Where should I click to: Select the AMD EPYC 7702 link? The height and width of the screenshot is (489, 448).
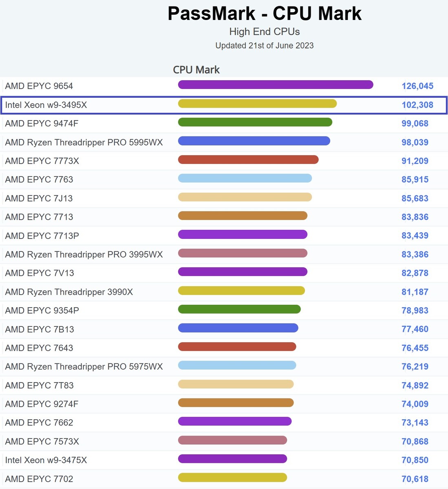(39, 479)
